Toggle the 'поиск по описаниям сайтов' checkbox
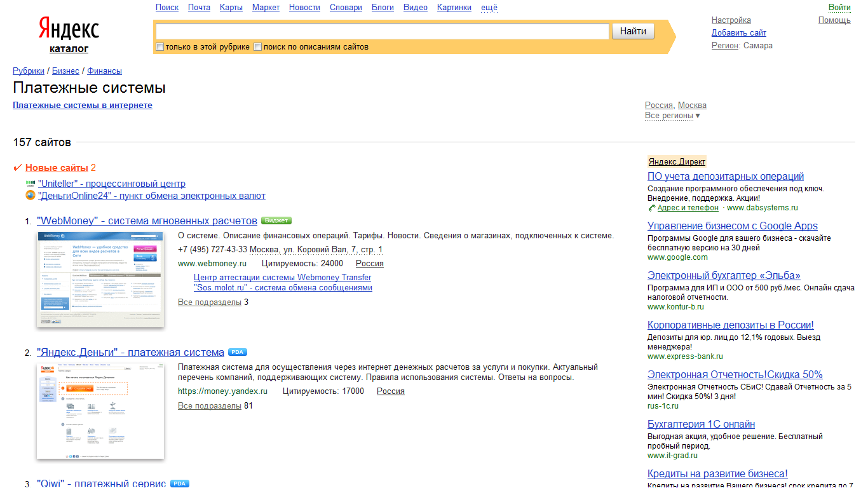This screenshot has width=868, height=488. click(257, 46)
